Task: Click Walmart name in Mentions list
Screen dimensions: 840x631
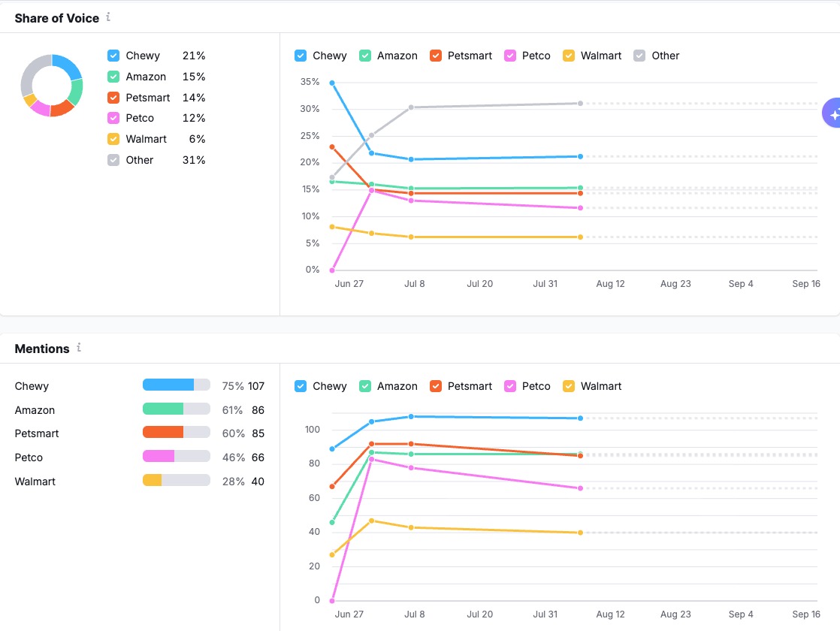Action: point(35,482)
